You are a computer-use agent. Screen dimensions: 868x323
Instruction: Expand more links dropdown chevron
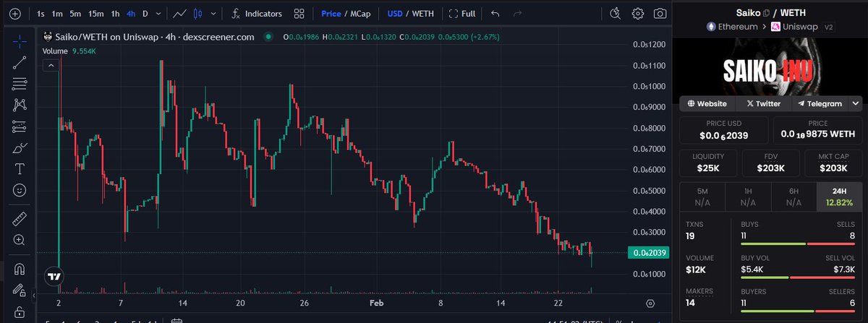(856, 103)
